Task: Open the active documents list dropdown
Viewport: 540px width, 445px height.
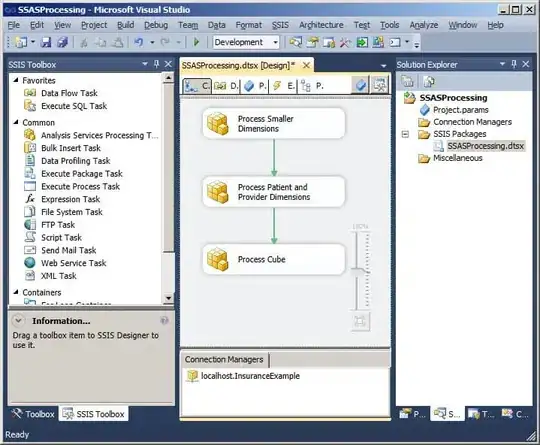Action: pos(383,65)
